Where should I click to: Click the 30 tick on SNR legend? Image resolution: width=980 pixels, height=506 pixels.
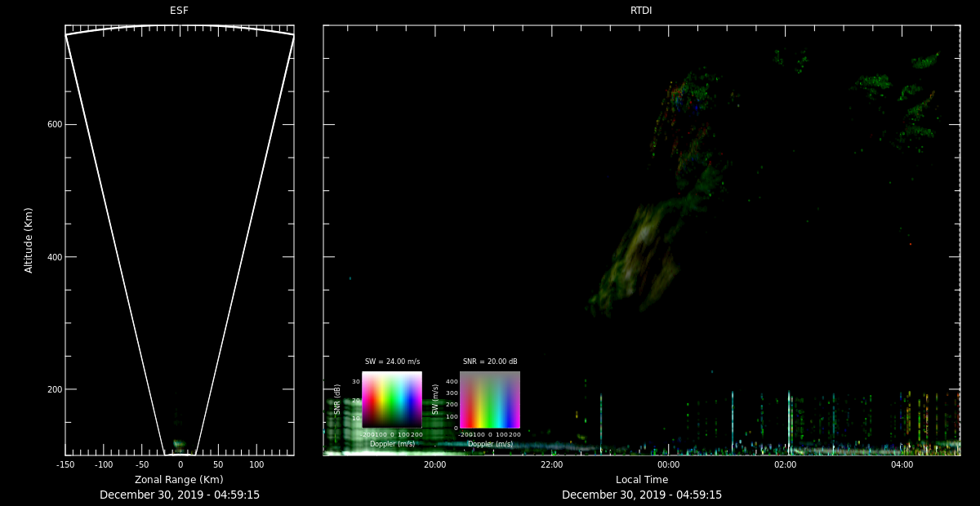click(x=356, y=382)
